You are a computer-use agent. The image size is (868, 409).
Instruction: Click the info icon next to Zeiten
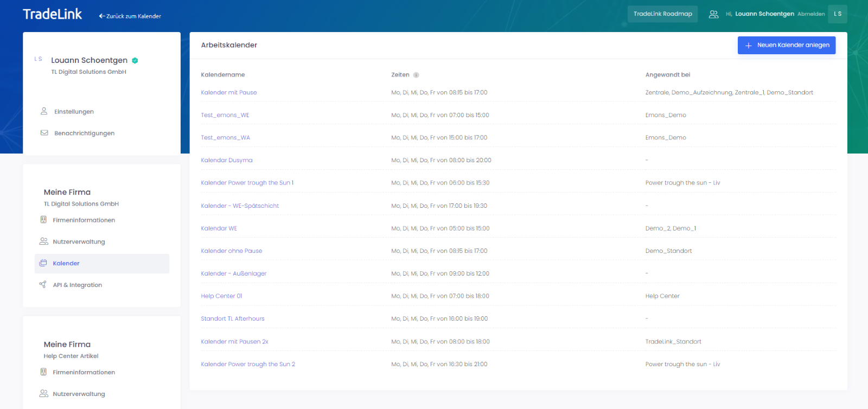(x=416, y=75)
